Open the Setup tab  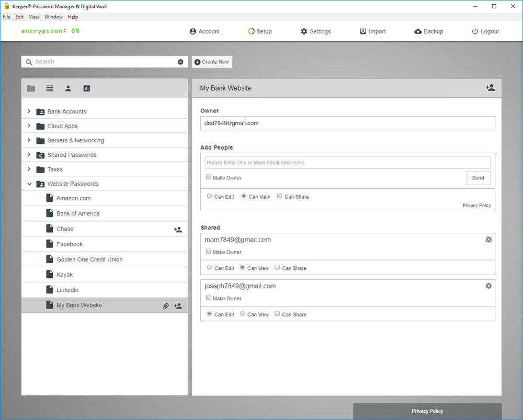point(260,31)
